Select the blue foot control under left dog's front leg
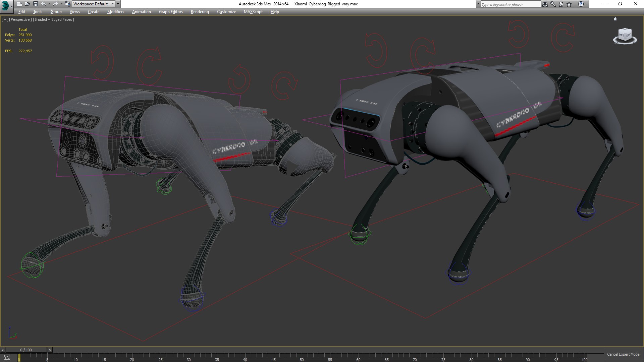 192,298
